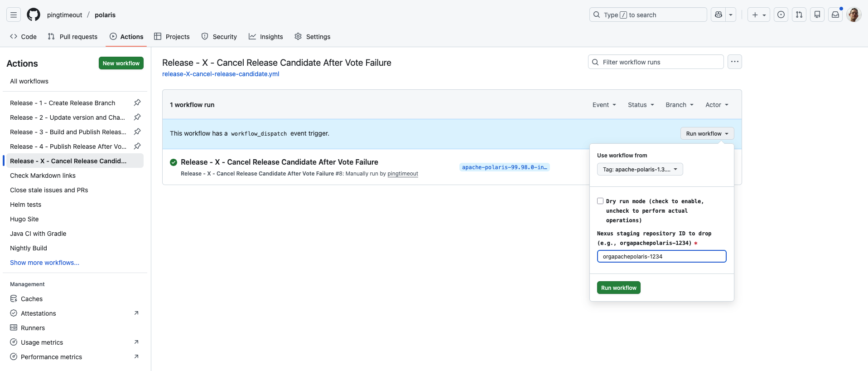This screenshot has height=371, width=868.
Task: Open release-X-cancel-release-candidate.yml file link
Action: point(221,74)
